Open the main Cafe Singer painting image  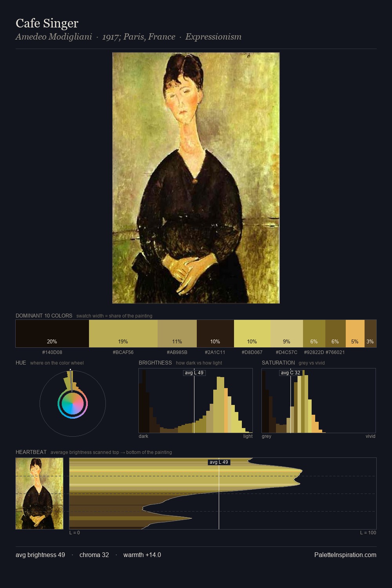[196, 178]
